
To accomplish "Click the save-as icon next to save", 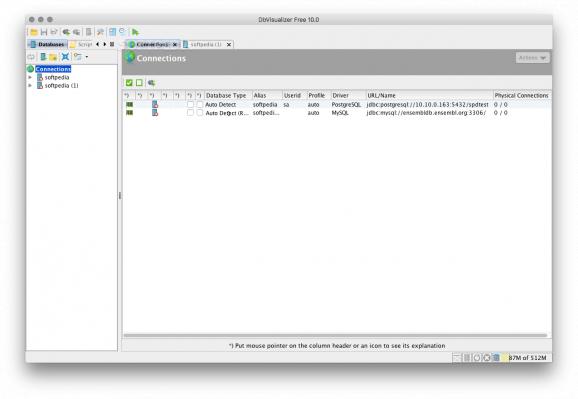I will tap(54, 32).
